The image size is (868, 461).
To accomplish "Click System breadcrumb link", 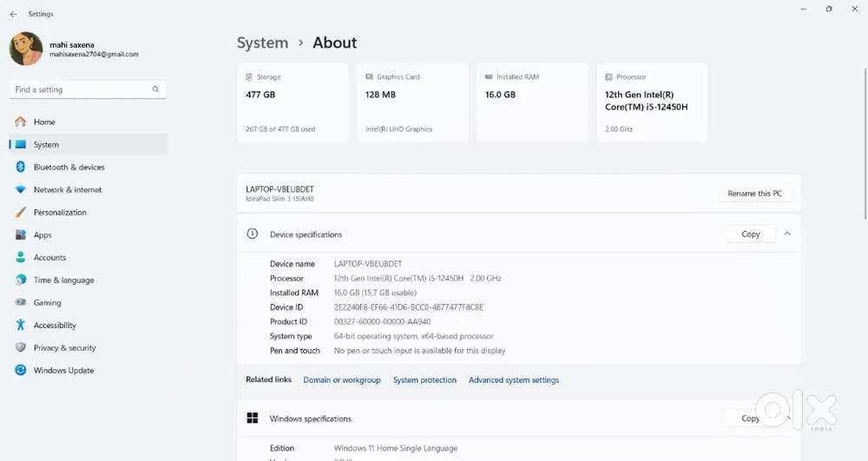I will pyautogui.click(x=262, y=43).
